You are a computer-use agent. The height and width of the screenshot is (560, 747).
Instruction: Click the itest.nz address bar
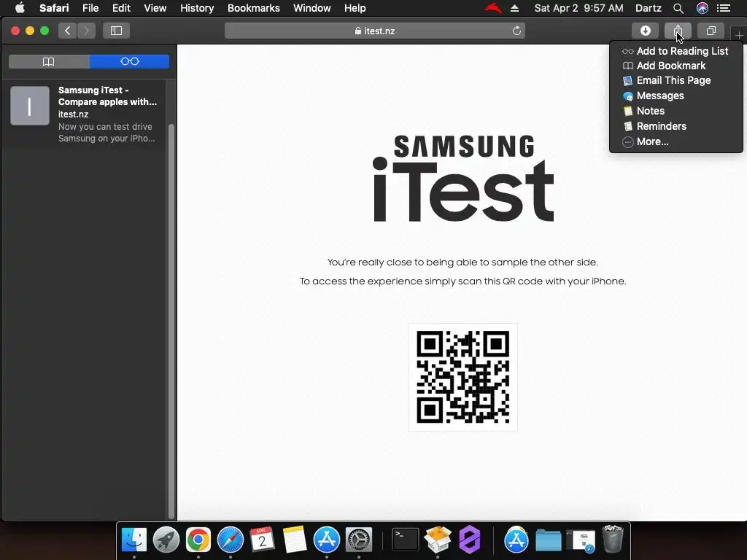[x=374, y=31]
